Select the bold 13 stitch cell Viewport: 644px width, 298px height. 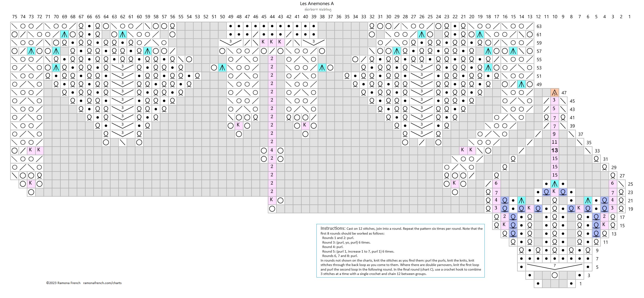pyautogui.click(x=554, y=150)
